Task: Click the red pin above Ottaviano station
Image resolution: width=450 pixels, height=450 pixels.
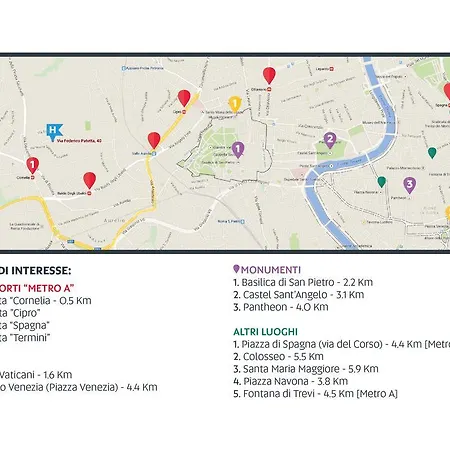Action: (269, 75)
